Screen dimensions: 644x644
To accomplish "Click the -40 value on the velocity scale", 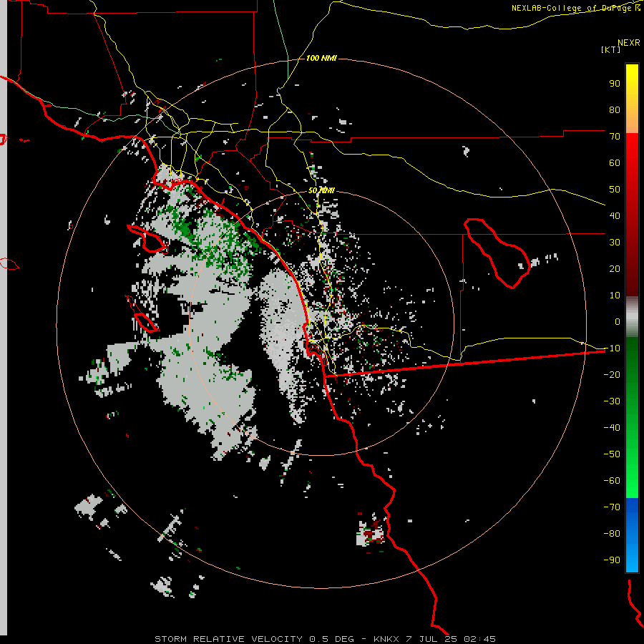I will [x=612, y=428].
